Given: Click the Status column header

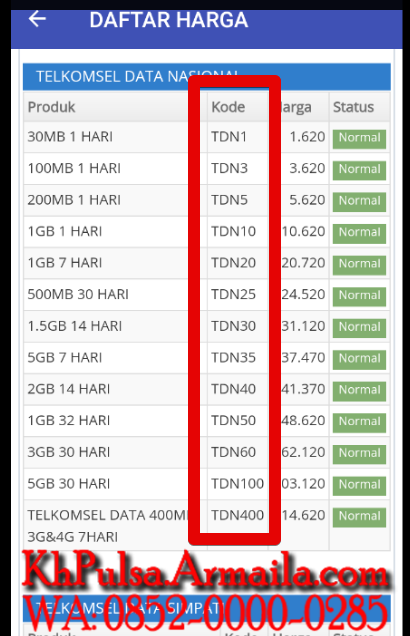Looking at the screenshot, I should click(353, 107).
